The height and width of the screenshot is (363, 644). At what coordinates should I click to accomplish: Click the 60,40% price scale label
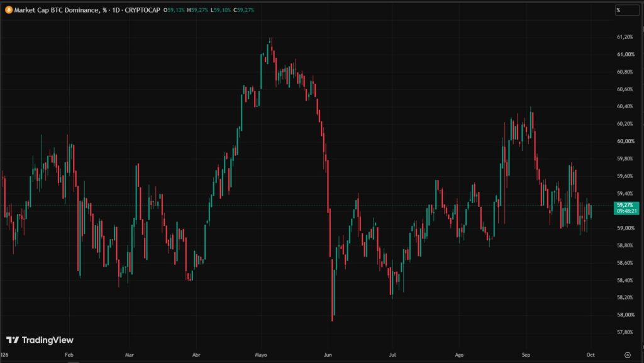[625, 106]
